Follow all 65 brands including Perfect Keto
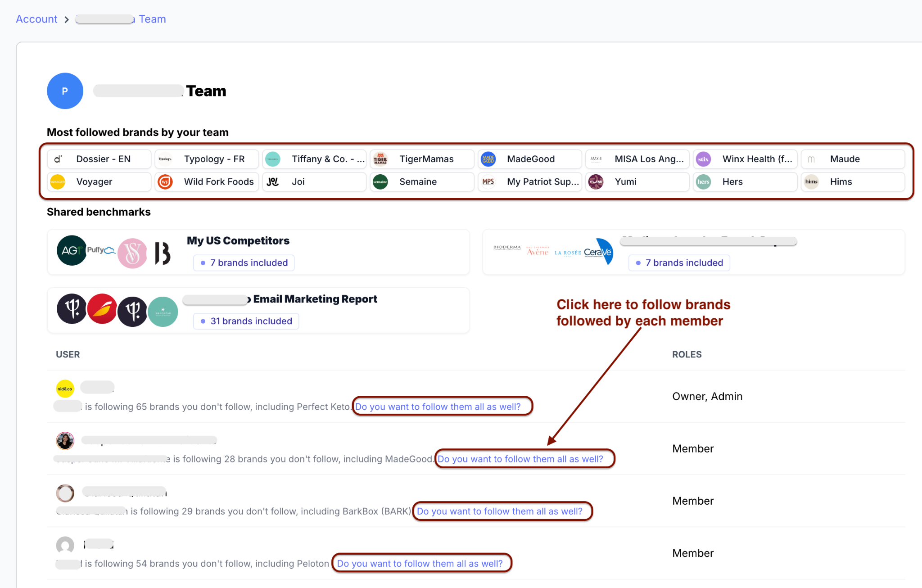The width and height of the screenshot is (922, 588). click(438, 407)
